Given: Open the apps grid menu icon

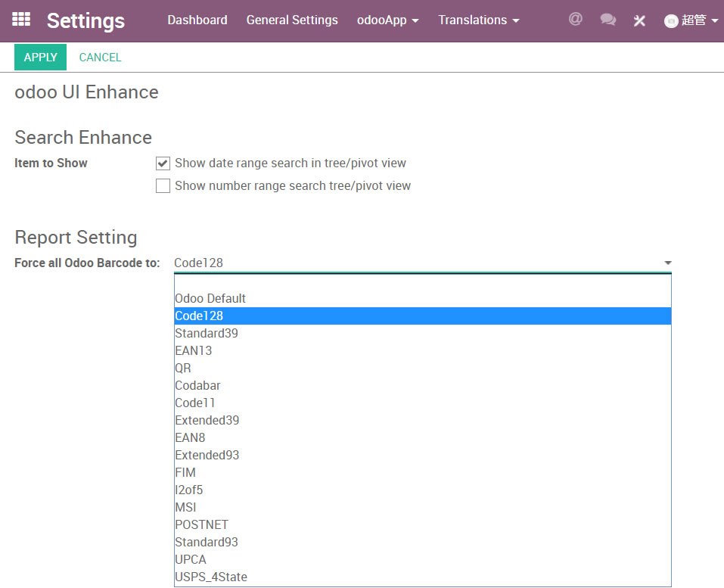Looking at the screenshot, I should (21, 20).
